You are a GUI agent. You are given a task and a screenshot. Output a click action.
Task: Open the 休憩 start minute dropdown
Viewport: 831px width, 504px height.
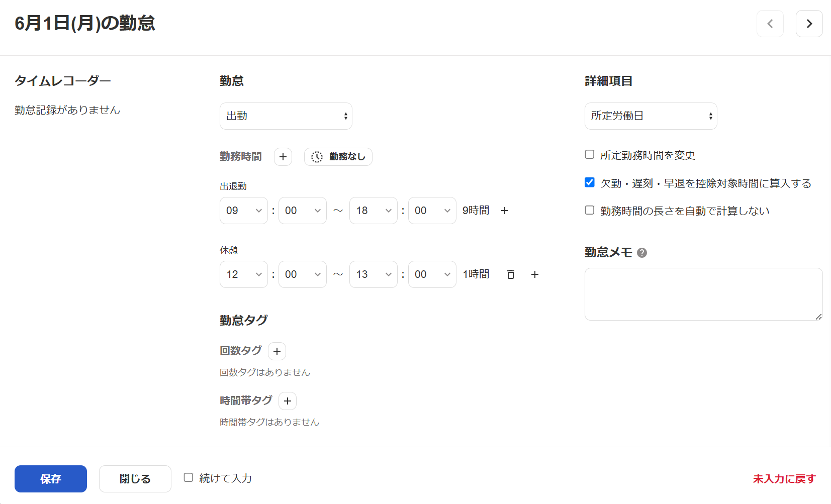coord(303,274)
